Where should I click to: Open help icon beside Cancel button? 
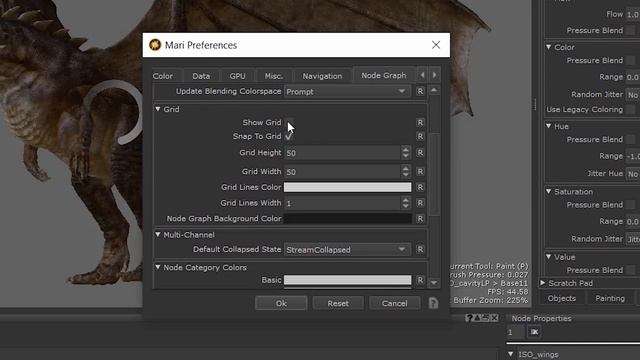433,303
